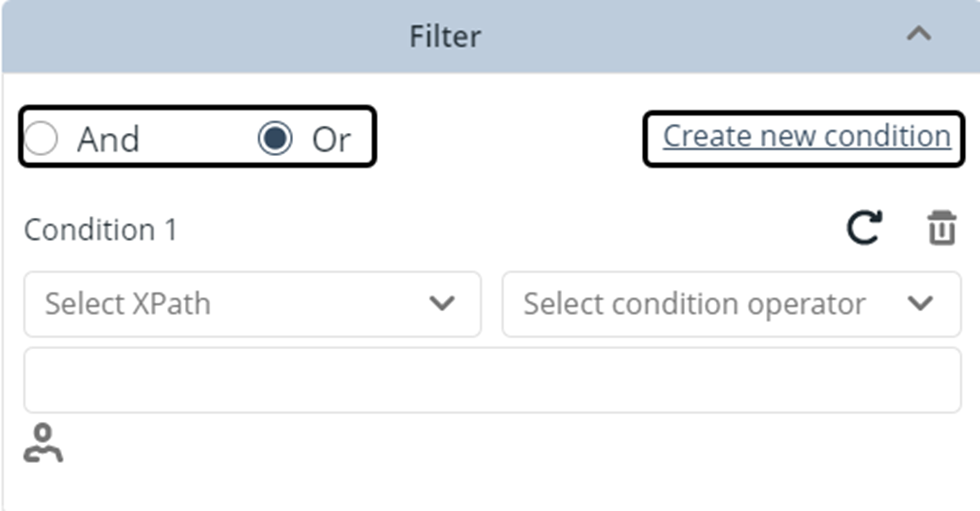Open the Select XPath dropdown
The image size is (980, 511).
253,304
